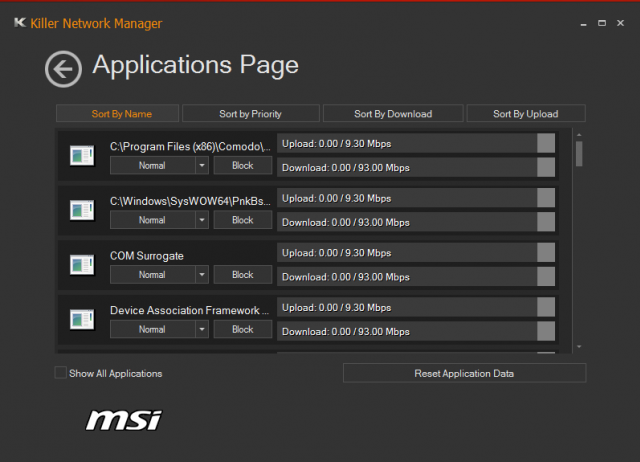Click scrollbar up arrow in application list

click(579, 135)
